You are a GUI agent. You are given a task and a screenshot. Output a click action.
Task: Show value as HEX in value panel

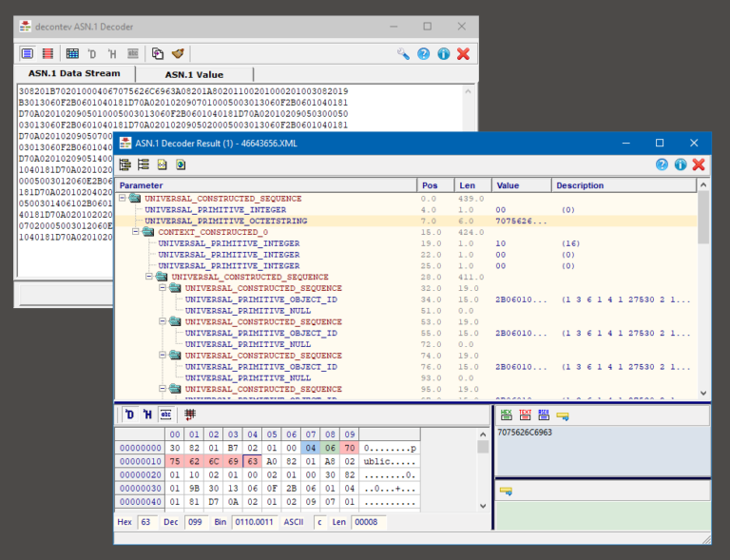[x=507, y=415]
